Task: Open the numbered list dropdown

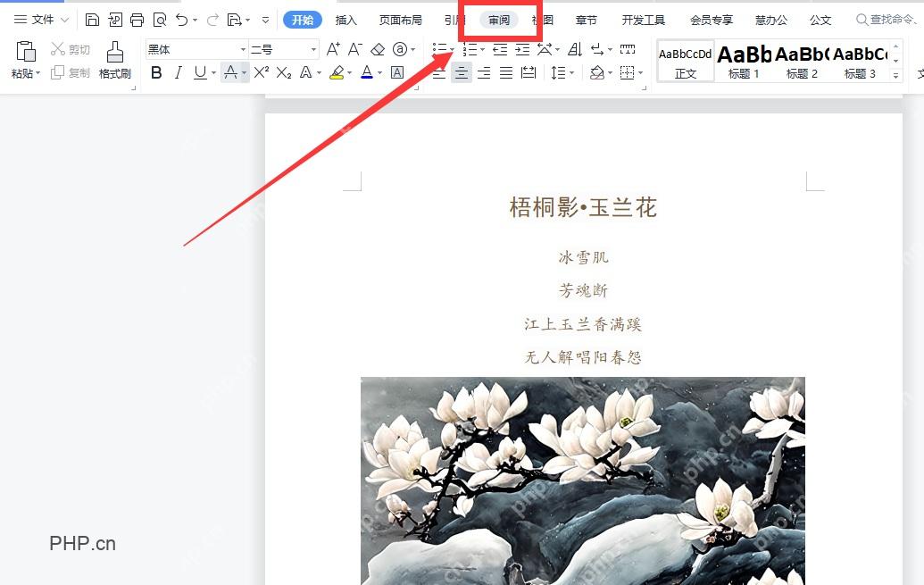Action: [x=483, y=49]
